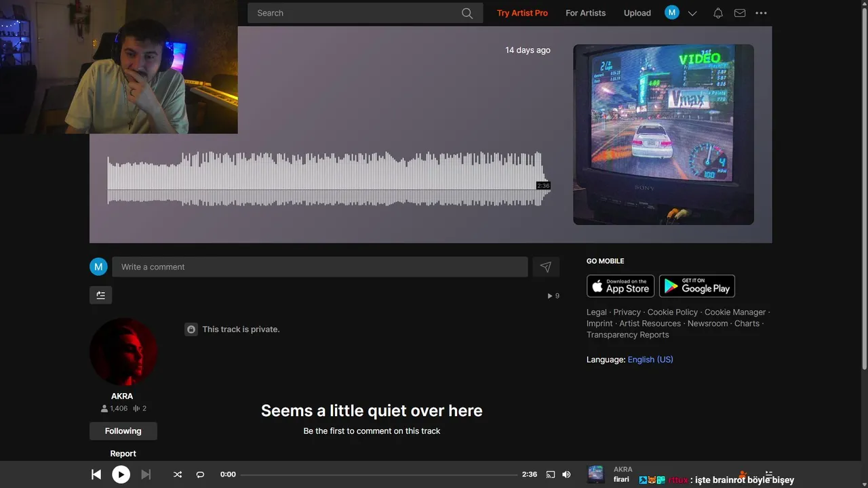Click the track artwork thumbnail in player
868x488 pixels.
coord(595,474)
